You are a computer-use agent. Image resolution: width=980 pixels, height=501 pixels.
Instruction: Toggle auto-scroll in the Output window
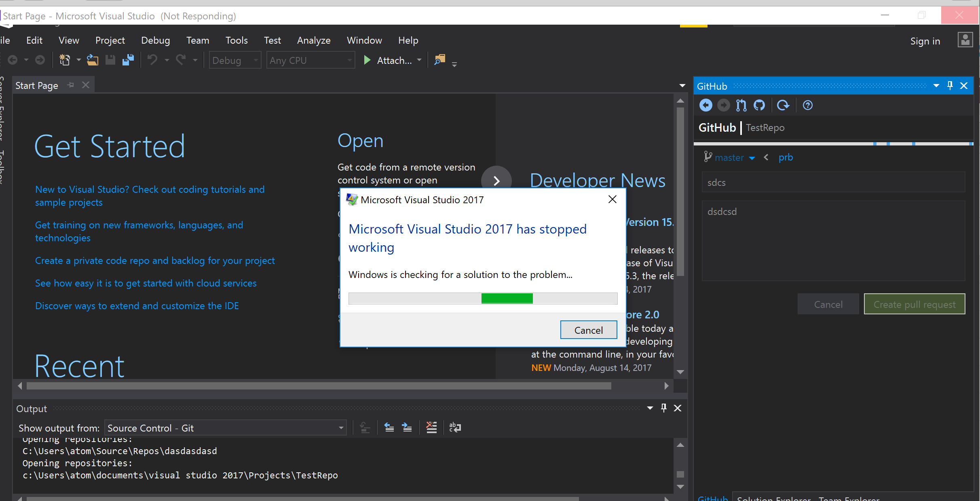(x=365, y=427)
